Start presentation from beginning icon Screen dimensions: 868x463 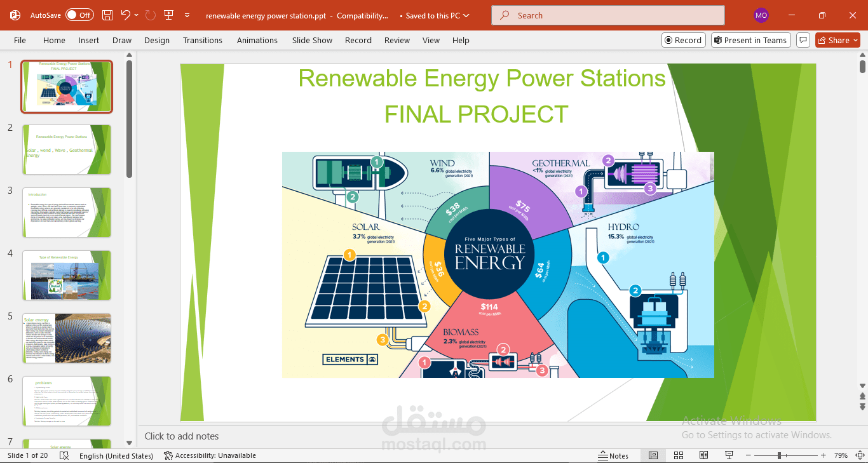[x=169, y=15]
